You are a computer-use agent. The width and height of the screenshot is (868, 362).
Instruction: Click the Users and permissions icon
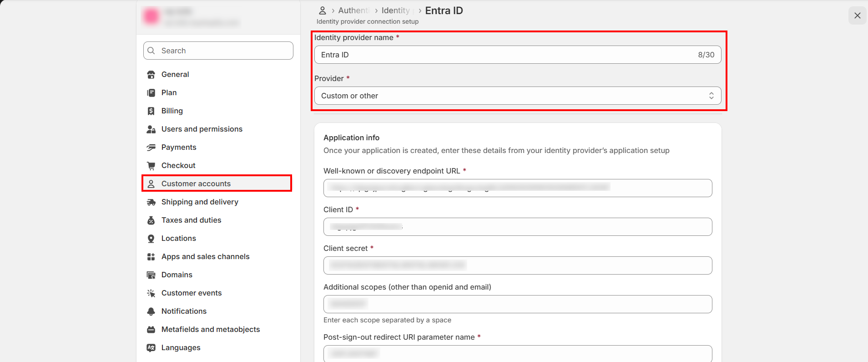pyautogui.click(x=151, y=129)
